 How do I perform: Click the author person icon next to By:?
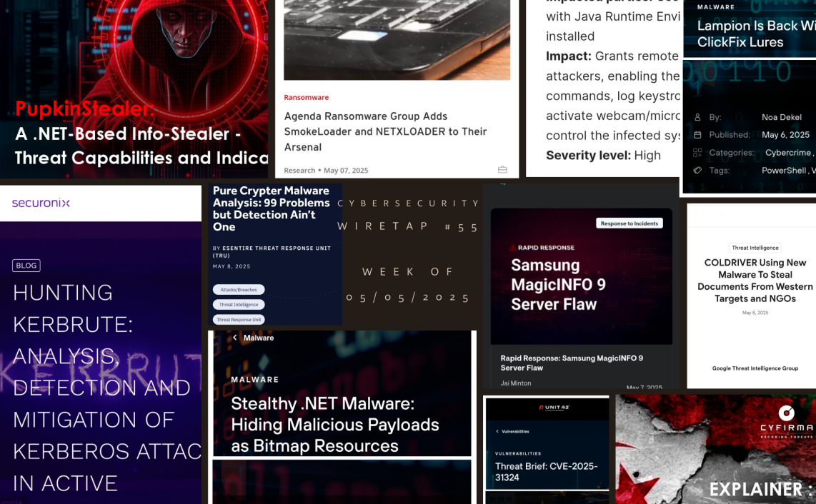pos(697,118)
